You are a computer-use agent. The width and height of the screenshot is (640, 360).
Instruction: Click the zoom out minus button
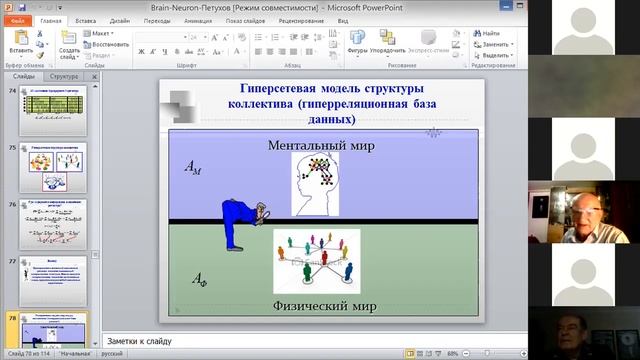pos(466,353)
